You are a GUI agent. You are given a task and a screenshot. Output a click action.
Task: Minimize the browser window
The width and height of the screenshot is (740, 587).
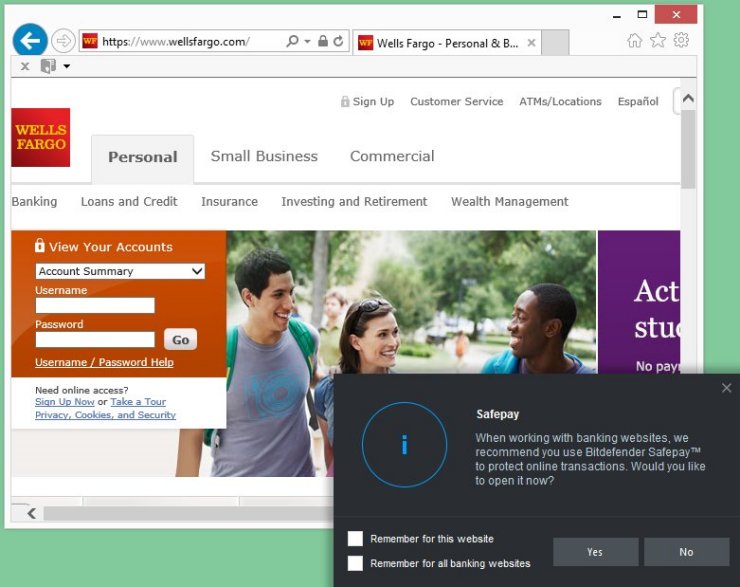point(616,16)
